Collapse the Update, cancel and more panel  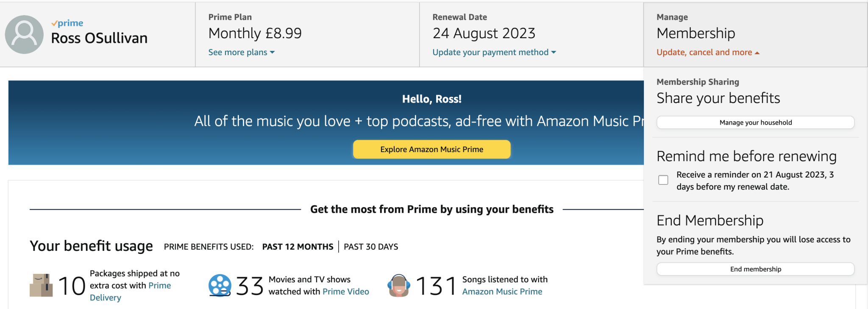(708, 52)
